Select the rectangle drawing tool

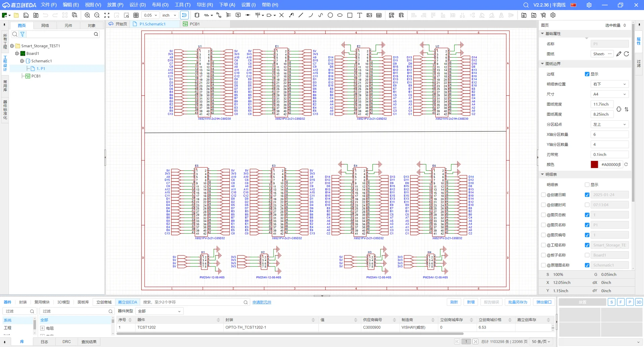click(x=350, y=15)
